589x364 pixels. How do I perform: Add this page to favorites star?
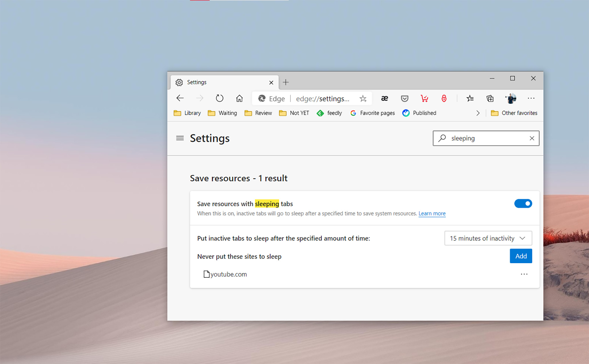pos(363,99)
